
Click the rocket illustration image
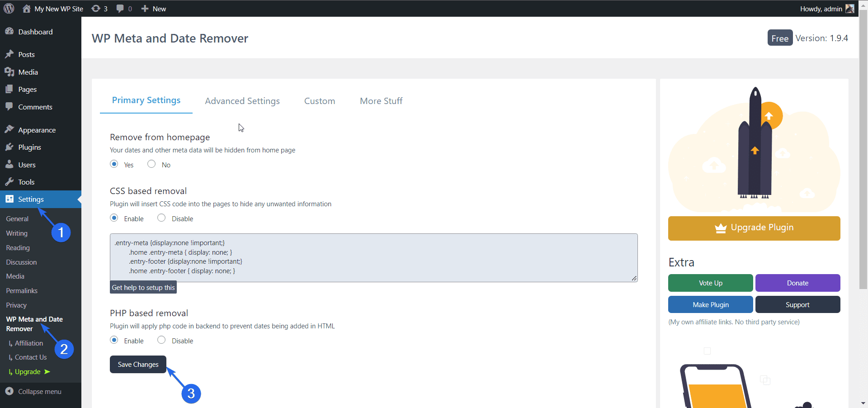tap(754, 149)
